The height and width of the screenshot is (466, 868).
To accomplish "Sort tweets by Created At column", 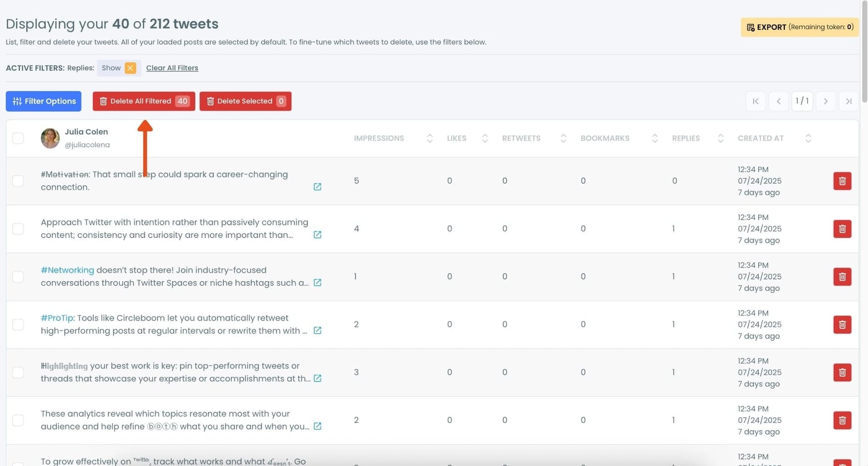I will pyautogui.click(x=808, y=138).
